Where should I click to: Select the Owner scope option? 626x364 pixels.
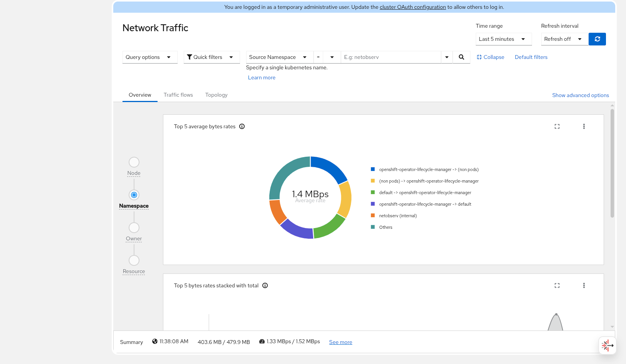134,228
